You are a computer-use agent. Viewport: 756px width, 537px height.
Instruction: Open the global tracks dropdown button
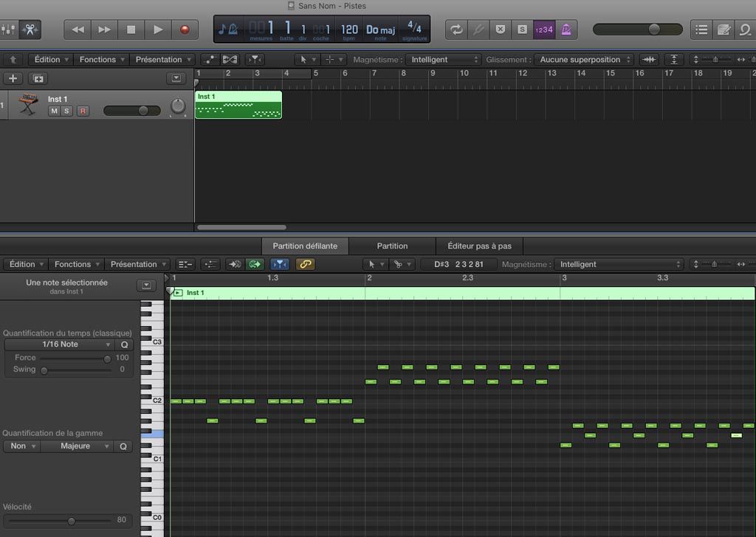click(176, 78)
